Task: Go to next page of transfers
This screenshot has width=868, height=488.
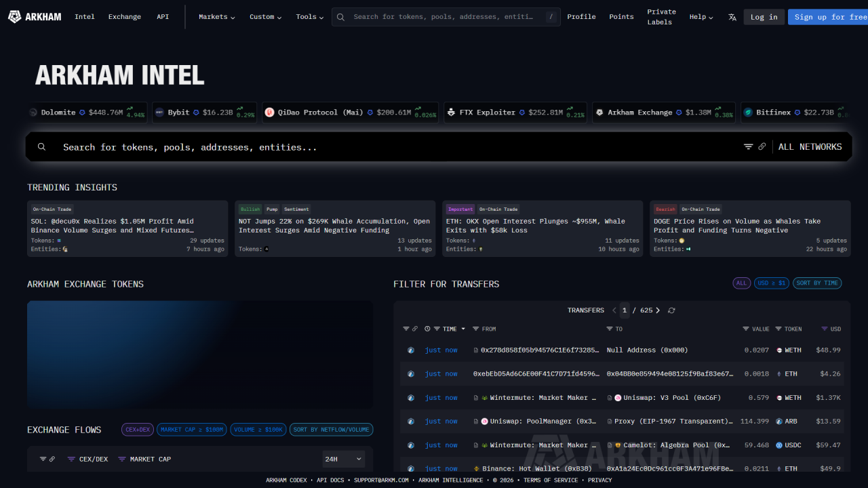Action: tap(658, 310)
